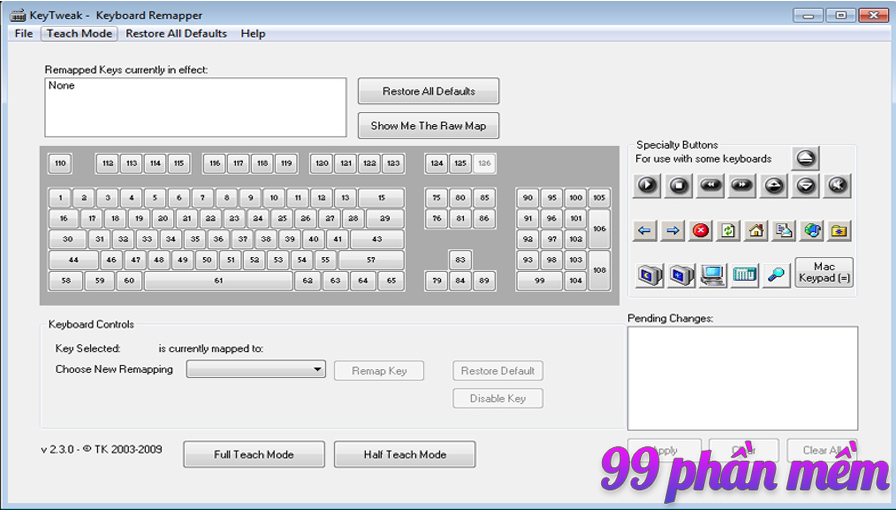The image size is (896, 512).
Task: Click the magnifier Search specialty button
Action: 775,274
